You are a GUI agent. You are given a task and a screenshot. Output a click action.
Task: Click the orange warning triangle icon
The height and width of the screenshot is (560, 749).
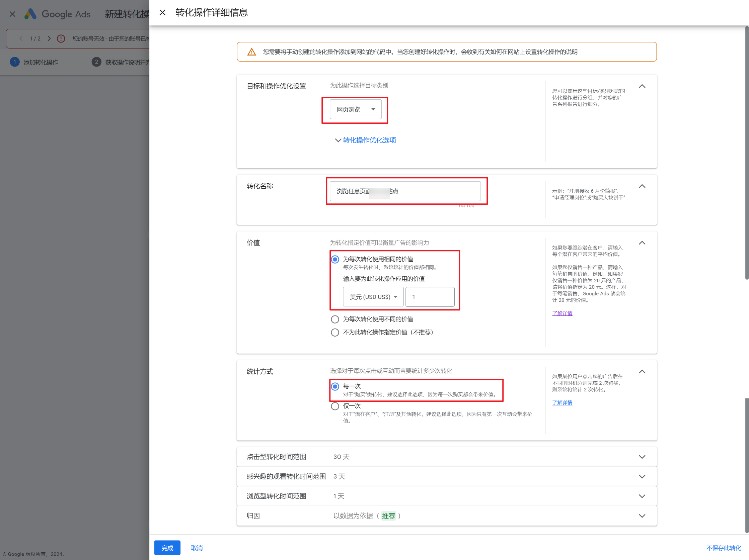tap(251, 52)
